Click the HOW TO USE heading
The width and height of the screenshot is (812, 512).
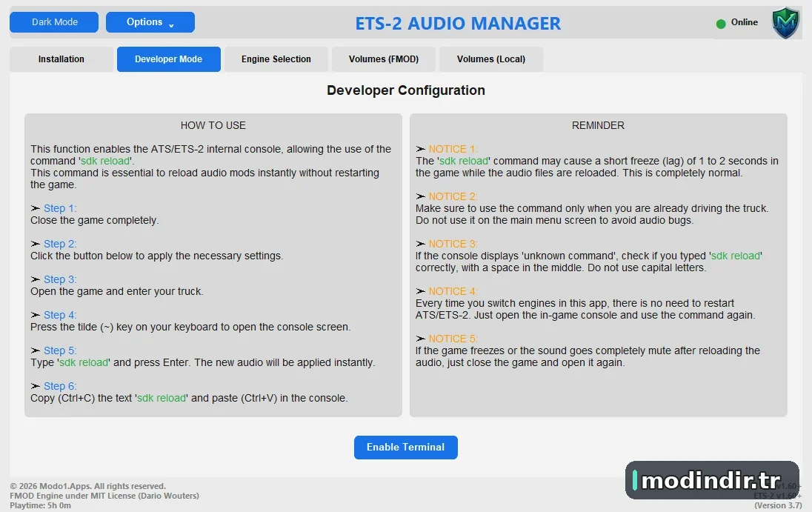tap(213, 125)
